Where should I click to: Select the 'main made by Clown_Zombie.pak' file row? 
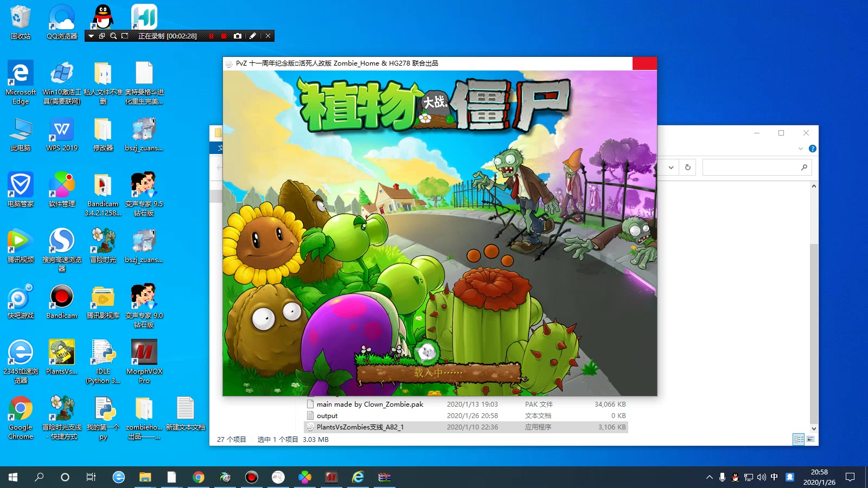coord(467,404)
